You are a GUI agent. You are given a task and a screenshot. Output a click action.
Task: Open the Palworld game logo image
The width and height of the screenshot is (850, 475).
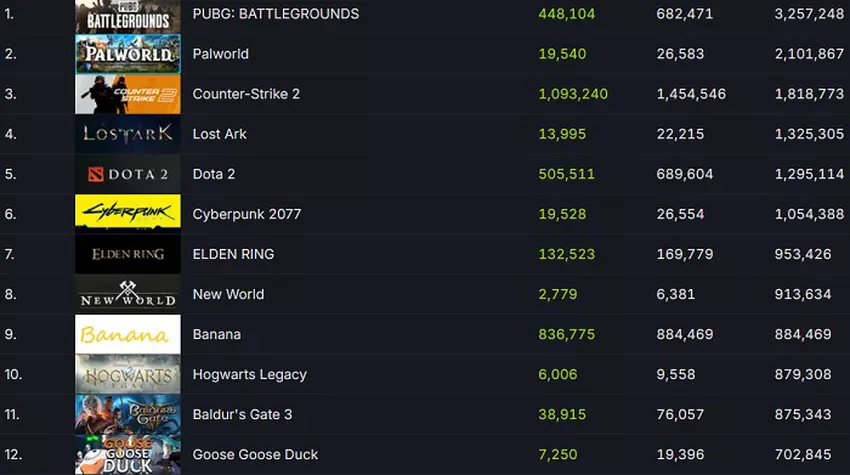(128, 54)
